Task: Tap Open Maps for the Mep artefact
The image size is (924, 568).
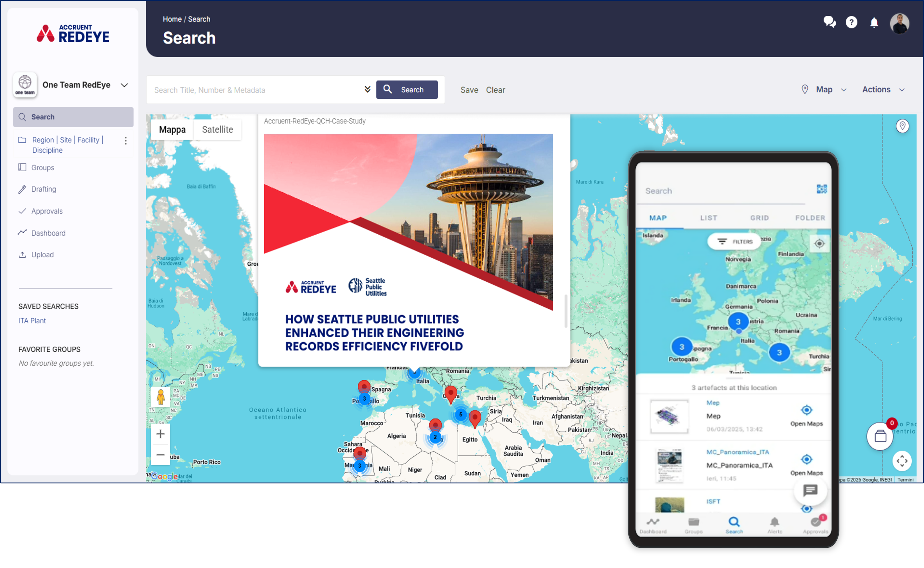Action: (806, 415)
